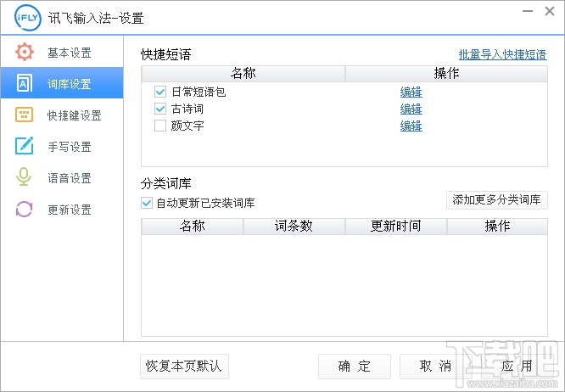
Task: Uncheck the 日常短语包 checkbox
Action: tap(160, 92)
